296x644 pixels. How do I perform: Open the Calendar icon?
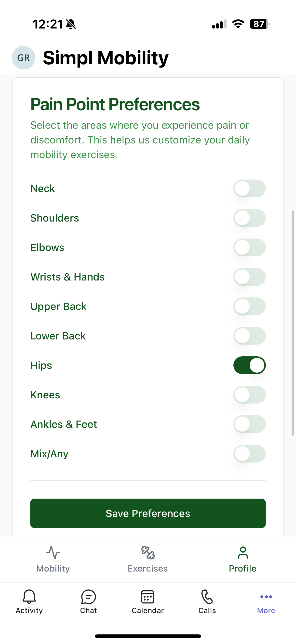(148, 597)
